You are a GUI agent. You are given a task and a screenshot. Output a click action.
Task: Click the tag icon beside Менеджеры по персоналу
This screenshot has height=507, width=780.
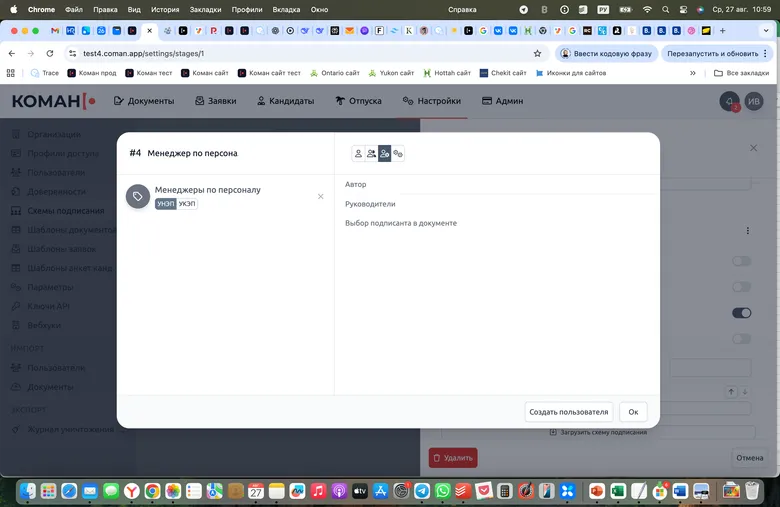[138, 196]
